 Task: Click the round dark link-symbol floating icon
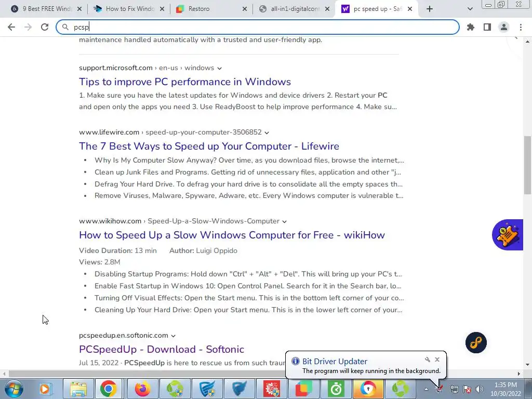(x=476, y=343)
